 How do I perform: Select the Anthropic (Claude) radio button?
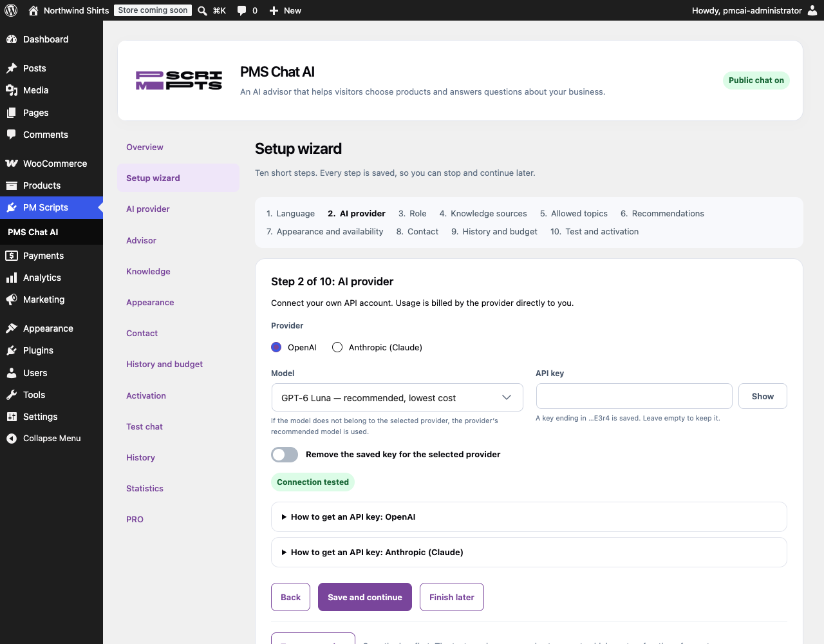pyautogui.click(x=337, y=347)
